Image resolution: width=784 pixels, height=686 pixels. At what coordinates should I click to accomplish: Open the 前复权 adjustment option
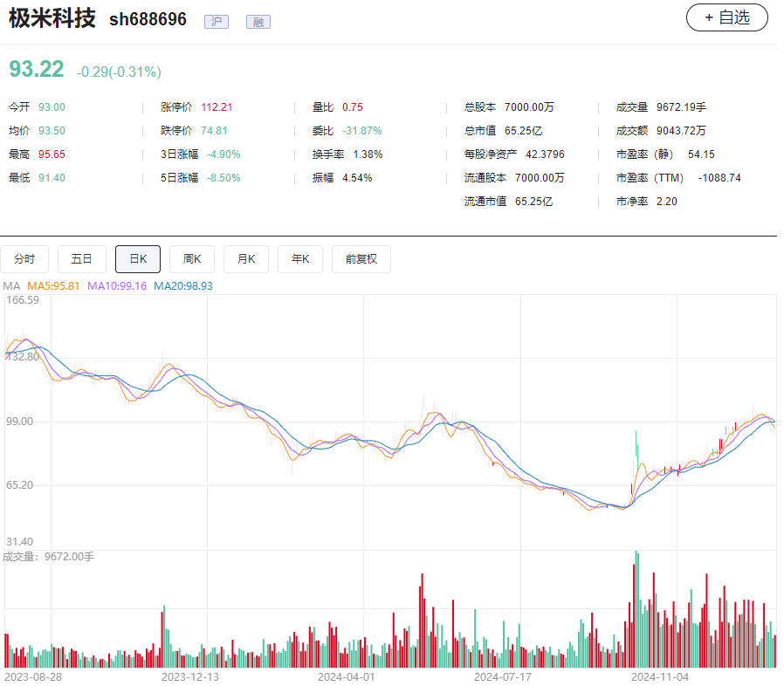click(x=361, y=259)
